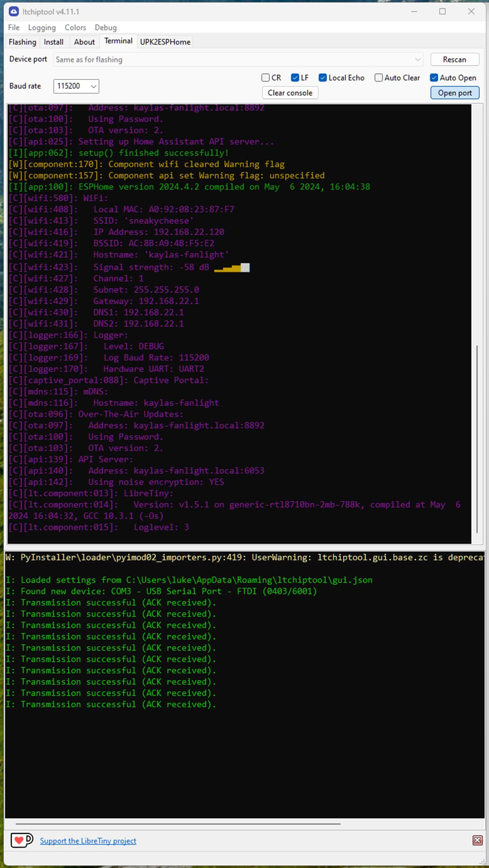Open the Baud rate 115200 dropdown
Image resolution: width=489 pixels, height=868 pixels.
click(x=76, y=86)
